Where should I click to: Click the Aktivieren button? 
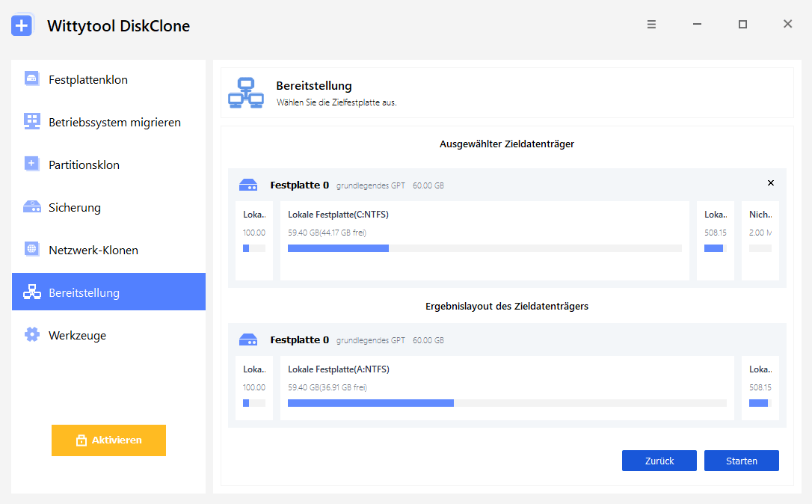[x=108, y=440]
